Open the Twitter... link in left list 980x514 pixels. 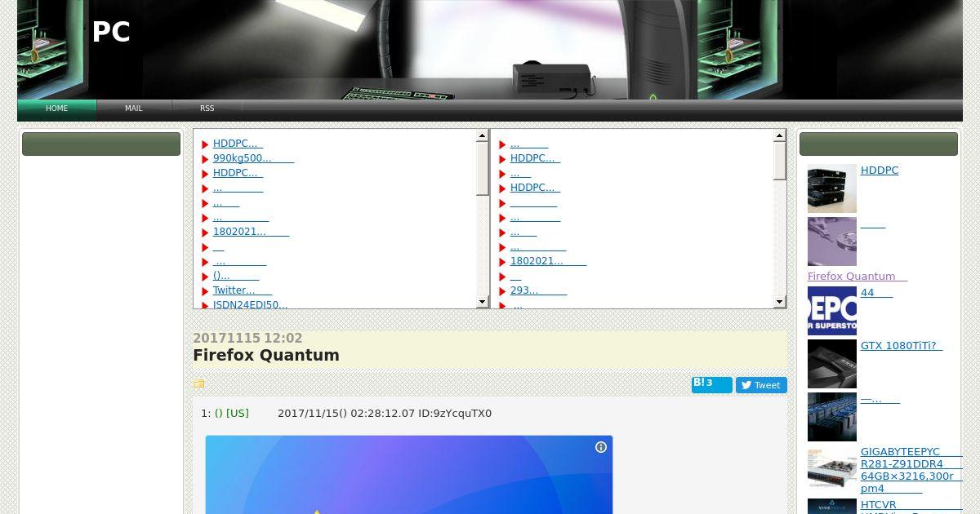[x=243, y=290]
